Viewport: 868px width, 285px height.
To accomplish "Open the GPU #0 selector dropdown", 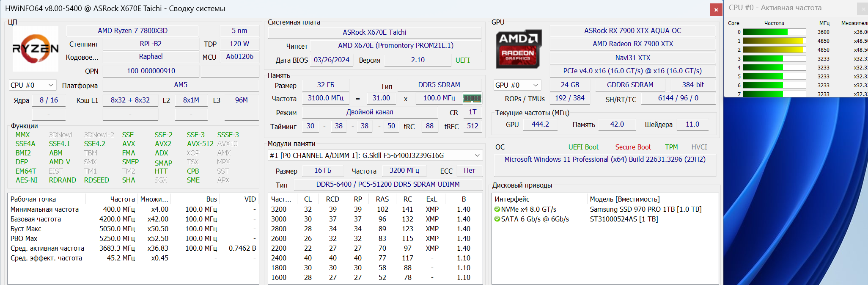I will coord(518,85).
